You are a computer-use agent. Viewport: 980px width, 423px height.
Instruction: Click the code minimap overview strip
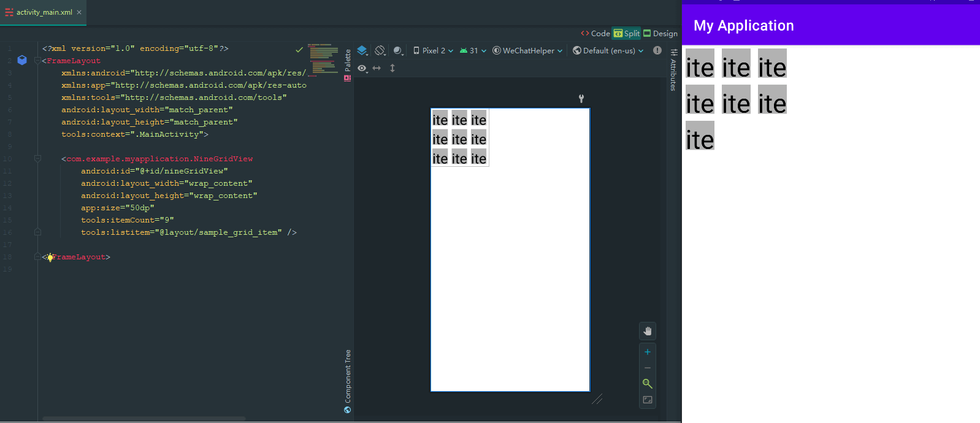[x=323, y=59]
